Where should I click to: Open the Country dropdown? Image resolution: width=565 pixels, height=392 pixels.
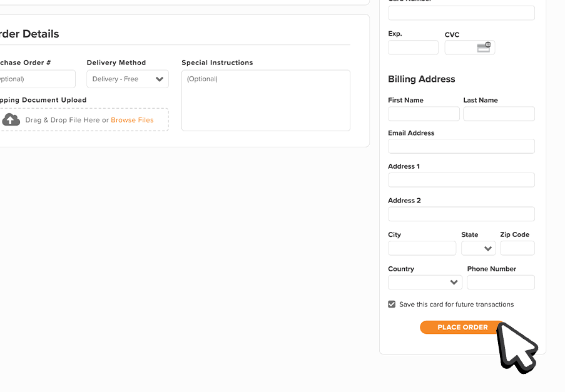(425, 283)
